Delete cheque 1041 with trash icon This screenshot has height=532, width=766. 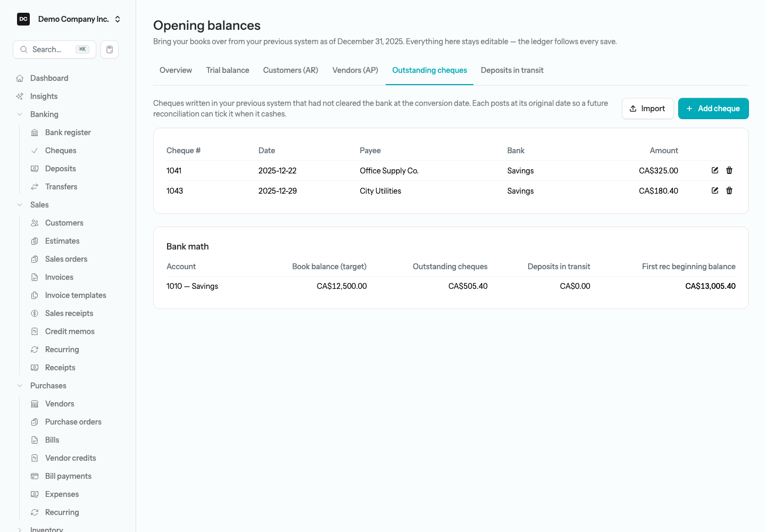[729, 170]
